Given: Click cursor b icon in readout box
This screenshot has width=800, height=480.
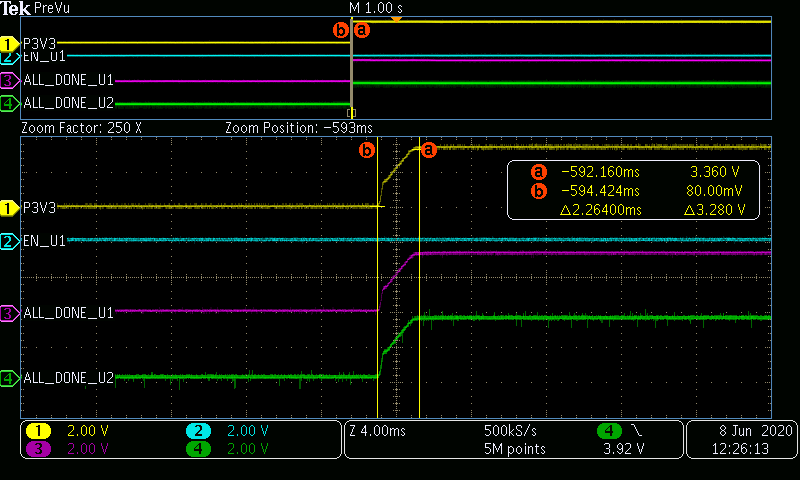Looking at the screenshot, I should [538, 191].
